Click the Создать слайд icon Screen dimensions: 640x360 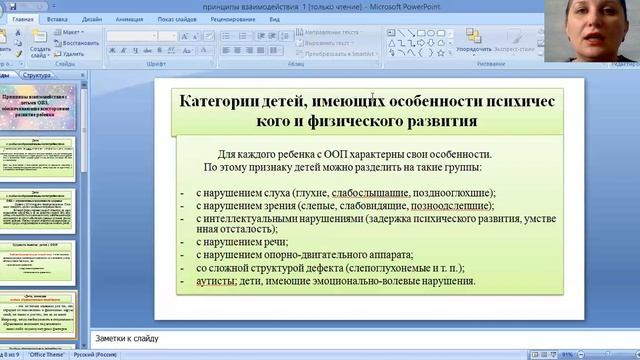40,37
